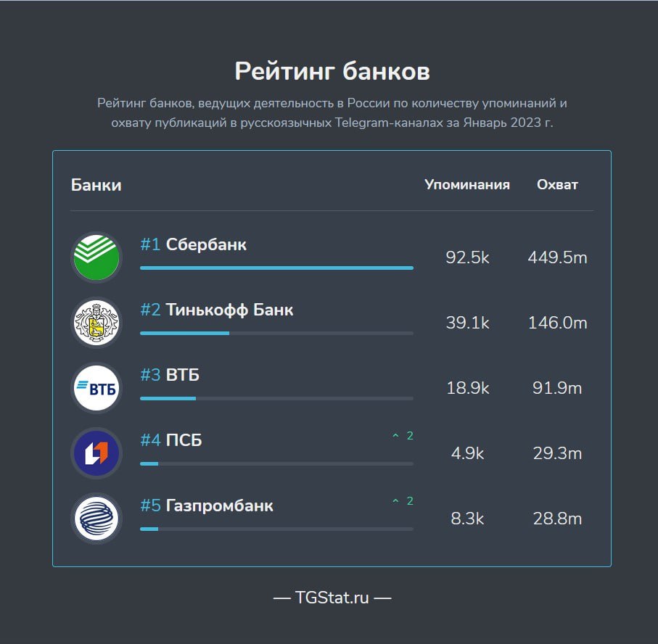Click the Gazprombank globe logo
The width and height of the screenshot is (658, 644).
click(96, 518)
